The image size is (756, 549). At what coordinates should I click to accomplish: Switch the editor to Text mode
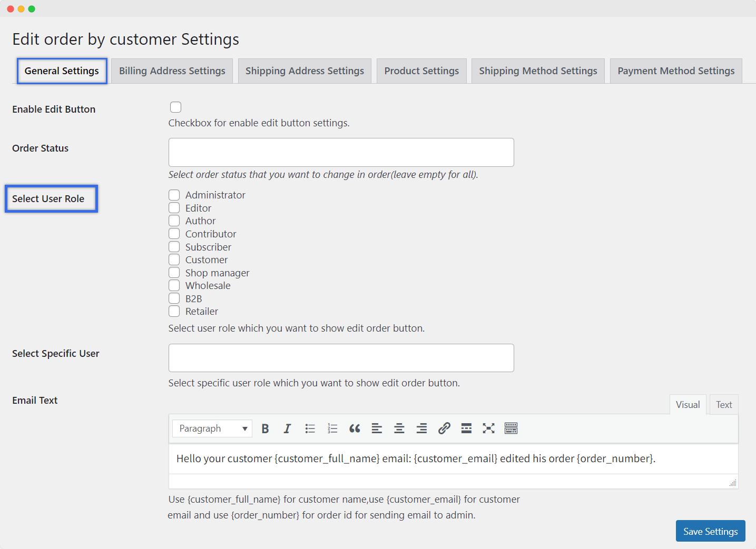click(724, 405)
